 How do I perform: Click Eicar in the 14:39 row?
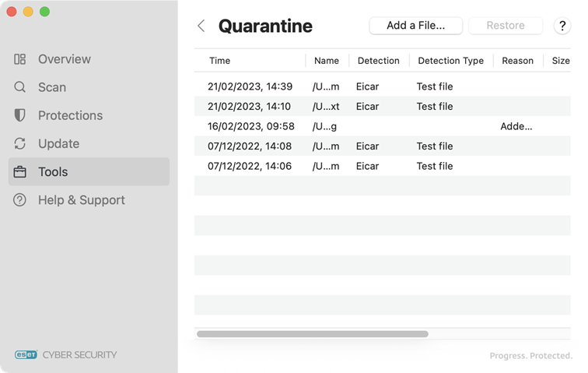367,86
